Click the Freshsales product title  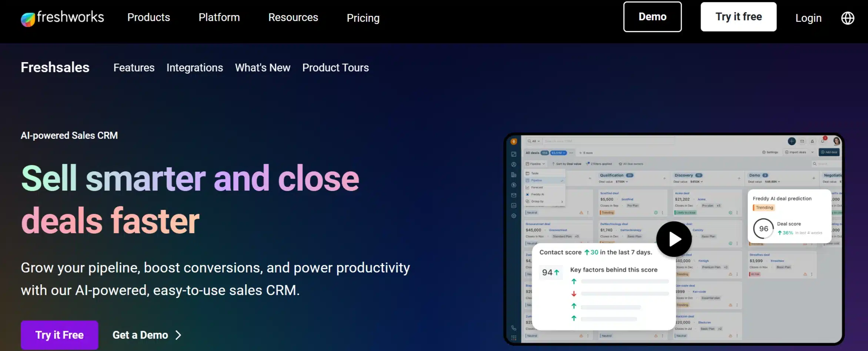click(55, 67)
